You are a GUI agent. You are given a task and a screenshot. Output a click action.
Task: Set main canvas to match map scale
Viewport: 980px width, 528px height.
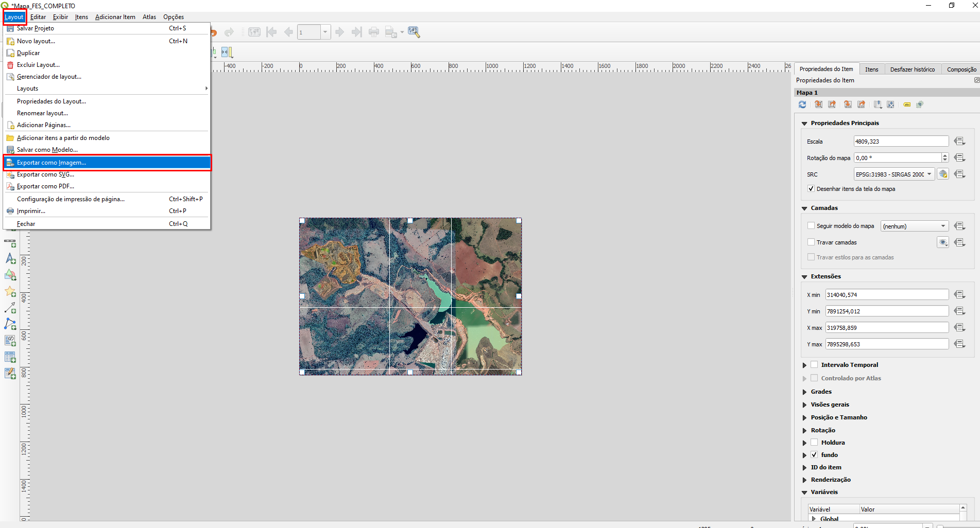(861, 104)
